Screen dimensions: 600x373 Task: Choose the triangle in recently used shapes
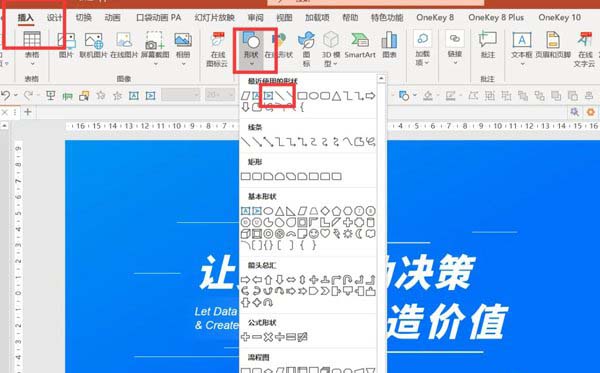click(336, 96)
